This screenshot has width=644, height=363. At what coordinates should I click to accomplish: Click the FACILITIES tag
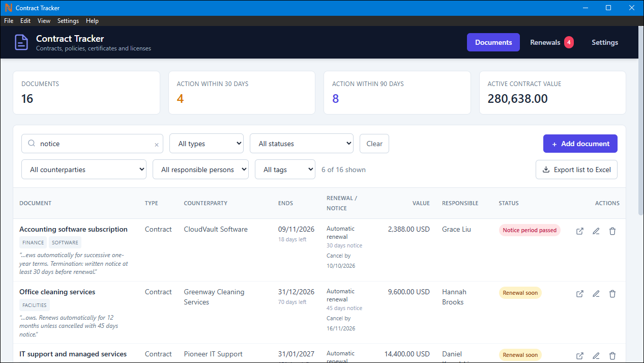[x=35, y=305]
